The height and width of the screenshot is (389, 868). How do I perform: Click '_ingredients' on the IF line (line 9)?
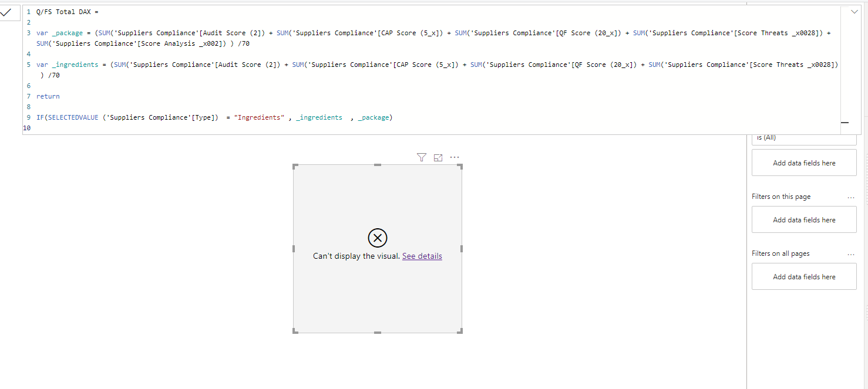click(x=319, y=117)
